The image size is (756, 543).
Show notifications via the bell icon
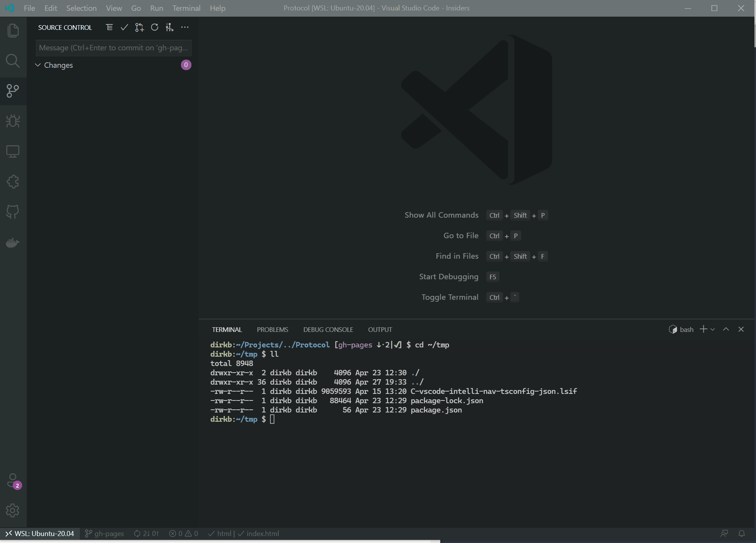(742, 533)
